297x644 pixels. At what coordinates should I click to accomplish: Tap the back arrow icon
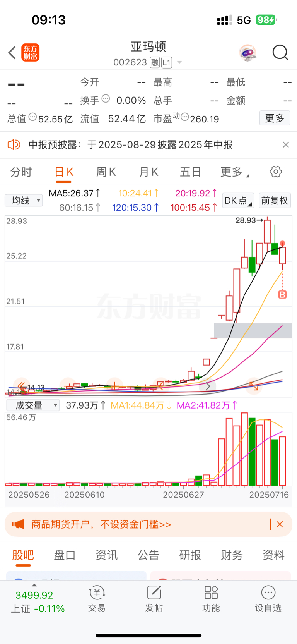[x=12, y=53]
